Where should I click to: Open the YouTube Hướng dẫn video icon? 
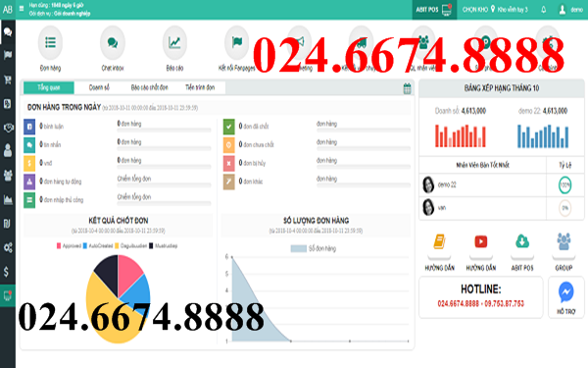(x=481, y=241)
